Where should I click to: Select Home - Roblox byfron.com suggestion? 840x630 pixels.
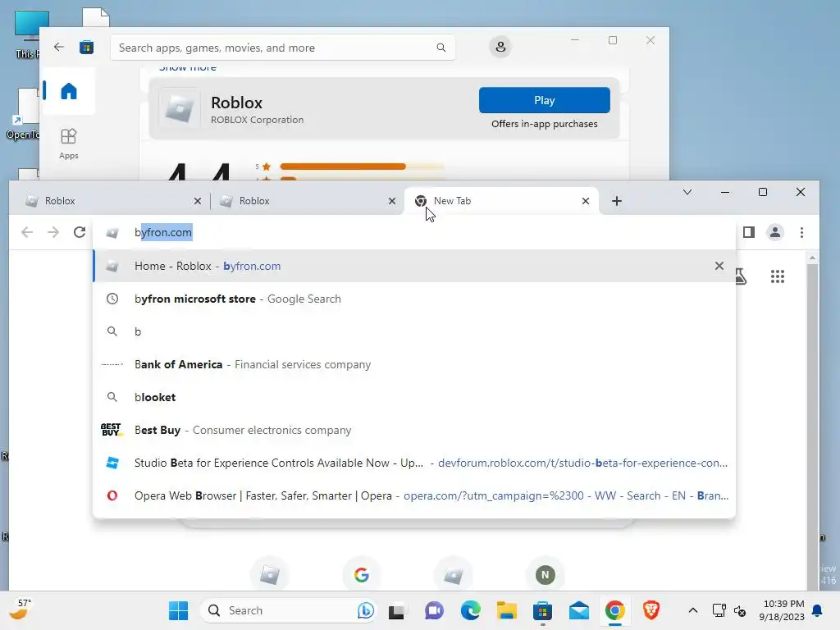414,266
